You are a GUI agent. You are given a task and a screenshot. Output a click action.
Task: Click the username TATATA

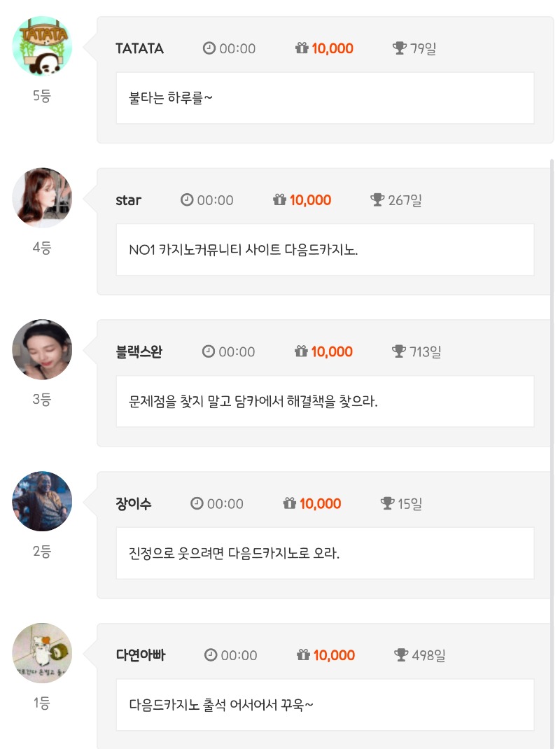(x=139, y=48)
